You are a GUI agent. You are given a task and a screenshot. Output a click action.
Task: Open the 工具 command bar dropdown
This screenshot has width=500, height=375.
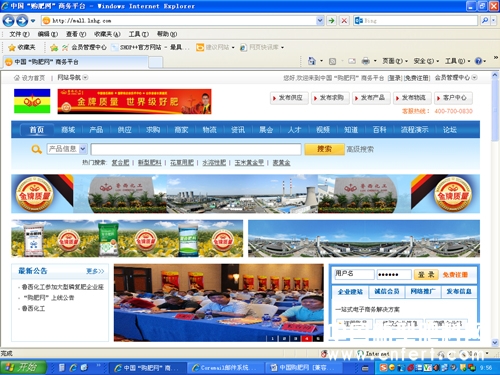point(458,61)
